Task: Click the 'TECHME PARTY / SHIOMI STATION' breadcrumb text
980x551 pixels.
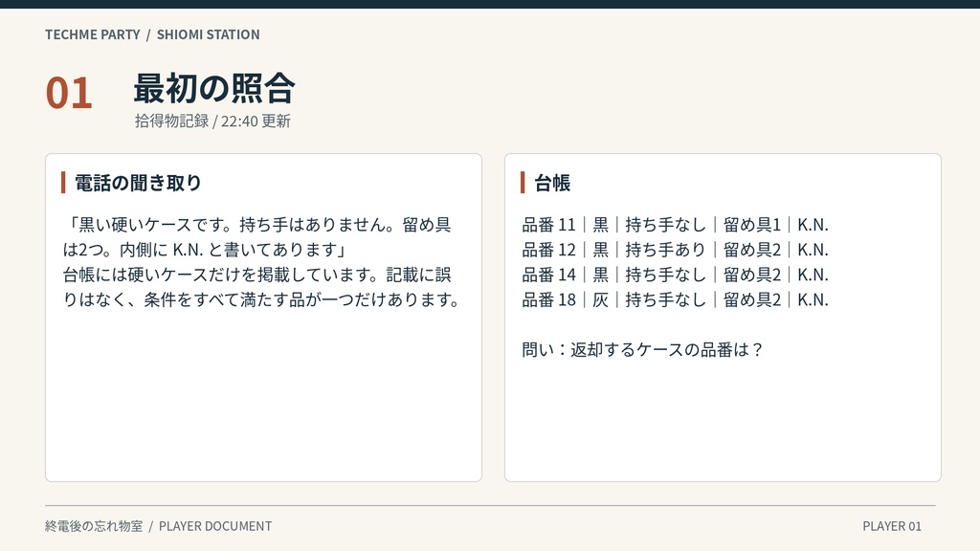Action: click(152, 34)
